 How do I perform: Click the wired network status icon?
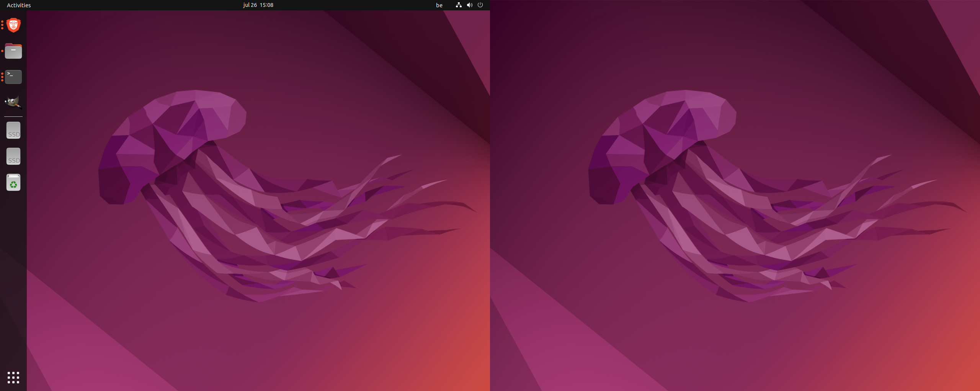click(x=459, y=5)
